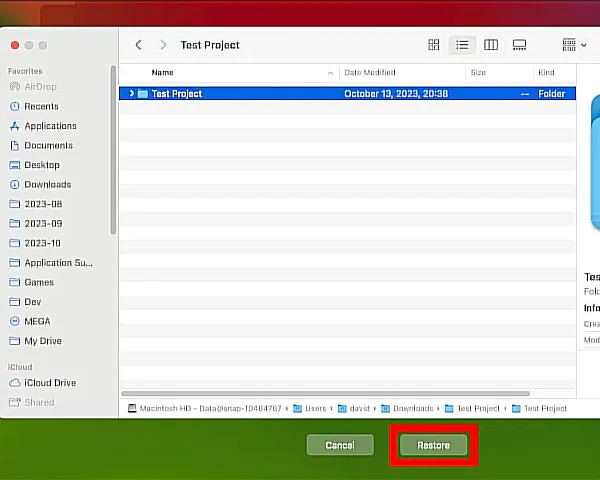The height and width of the screenshot is (480, 600).
Task: Go forward with the right chevron
Action: [x=163, y=45]
